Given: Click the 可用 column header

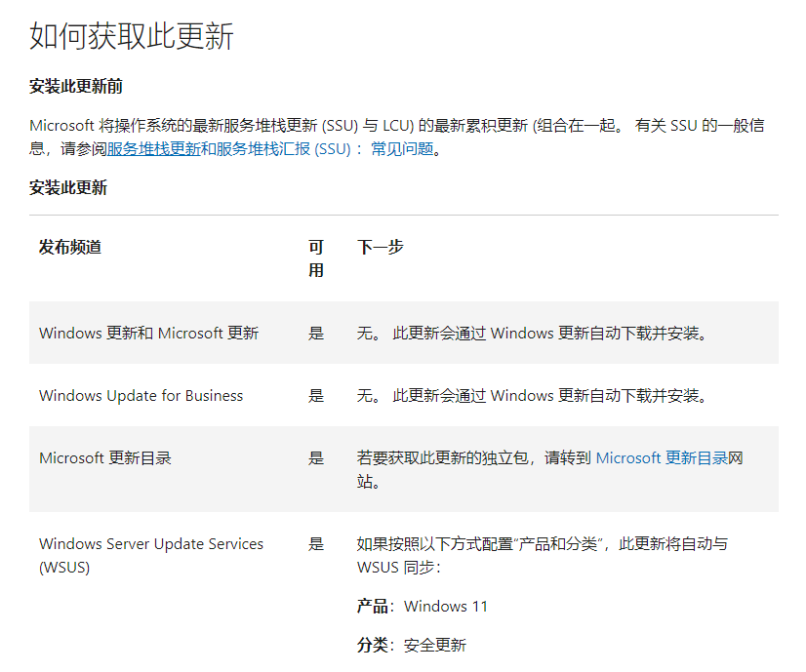Looking at the screenshot, I should pos(316,258).
